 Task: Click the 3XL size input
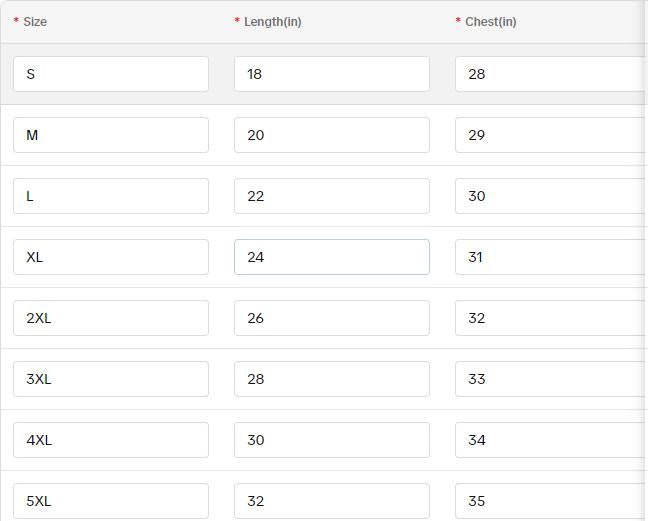(x=110, y=379)
